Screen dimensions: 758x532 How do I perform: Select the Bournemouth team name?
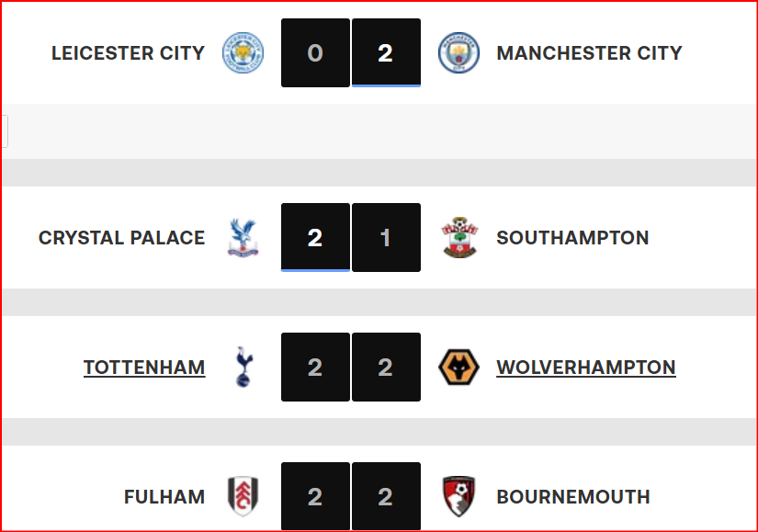[573, 497]
